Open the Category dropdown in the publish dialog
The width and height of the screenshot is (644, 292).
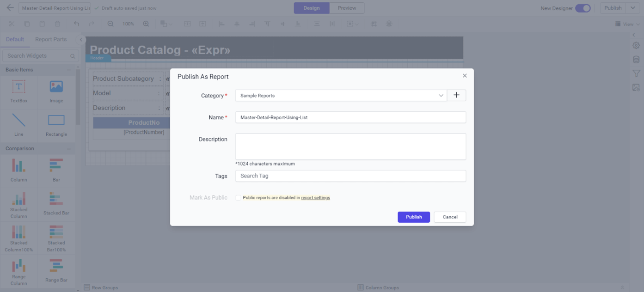441,95
